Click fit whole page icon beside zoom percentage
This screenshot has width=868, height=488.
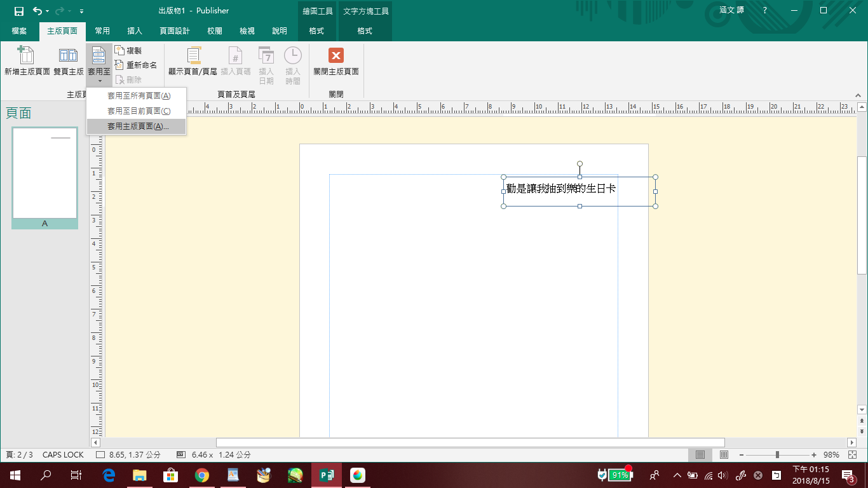click(852, 455)
